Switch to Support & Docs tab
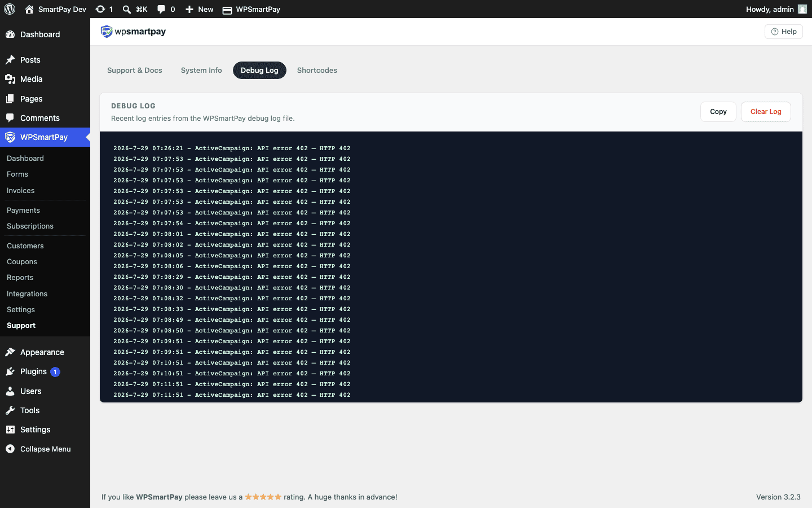The image size is (812, 508). coord(135,71)
